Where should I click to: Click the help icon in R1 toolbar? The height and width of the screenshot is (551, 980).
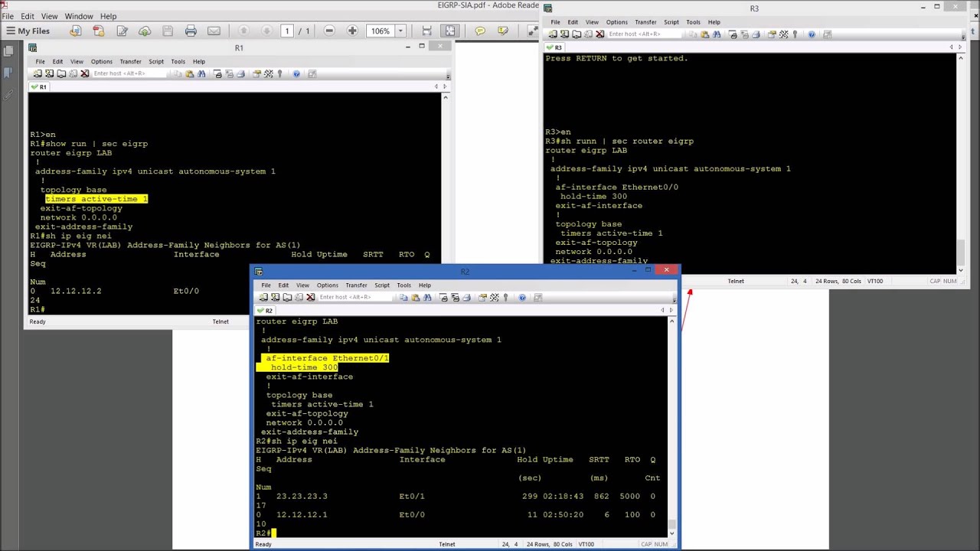coord(296,73)
